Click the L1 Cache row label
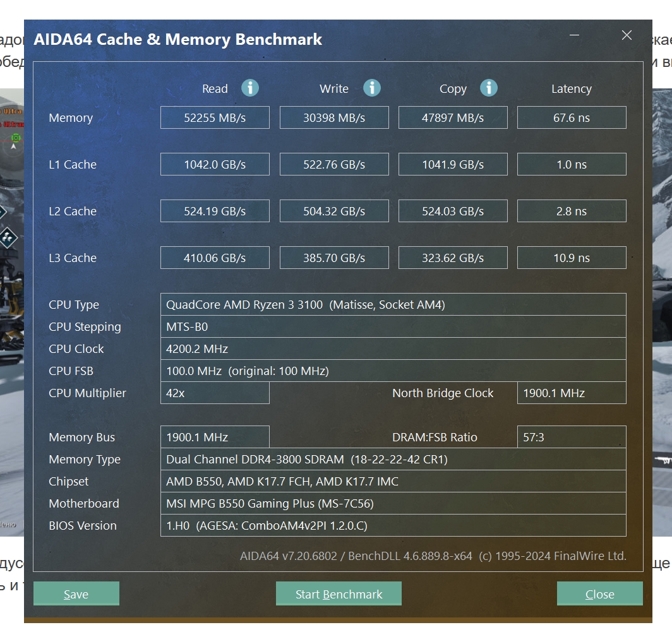 [73, 165]
